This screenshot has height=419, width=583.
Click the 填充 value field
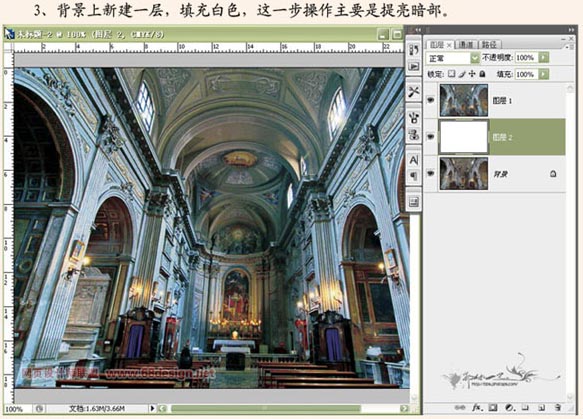pos(527,74)
